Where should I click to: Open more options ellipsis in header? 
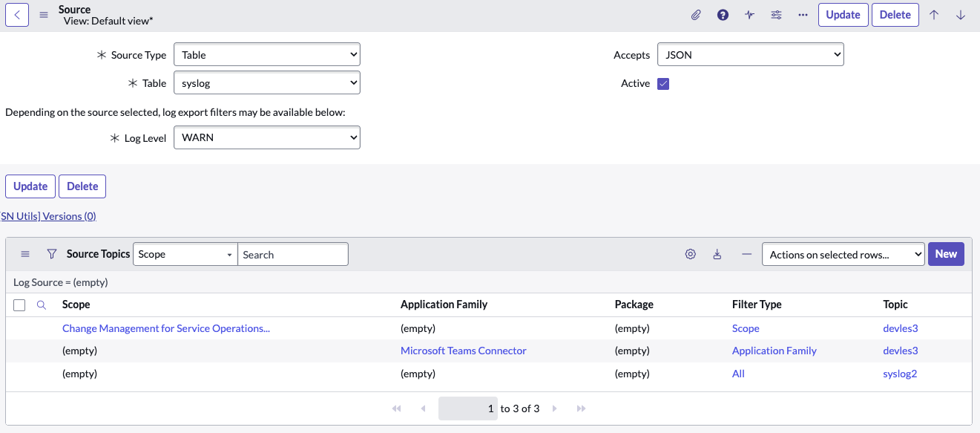tap(803, 15)
